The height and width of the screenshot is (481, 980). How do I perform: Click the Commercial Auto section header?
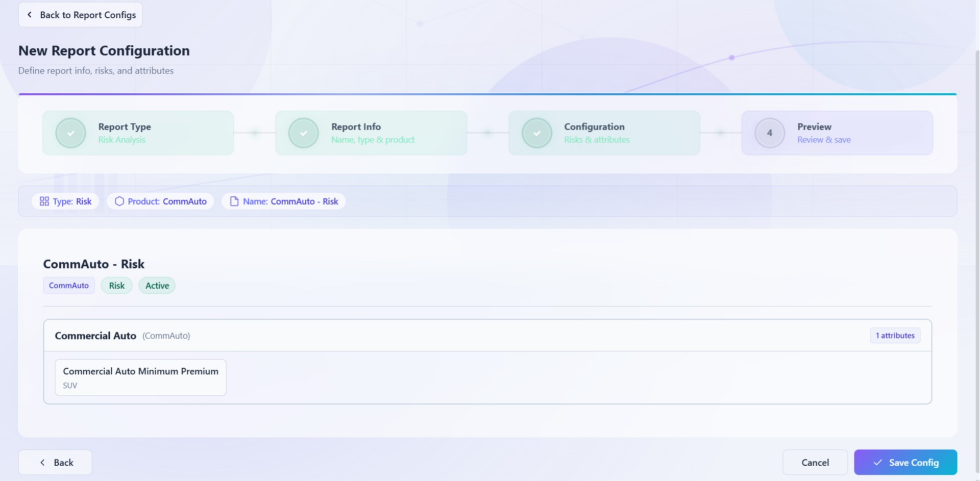pos(487,336)
